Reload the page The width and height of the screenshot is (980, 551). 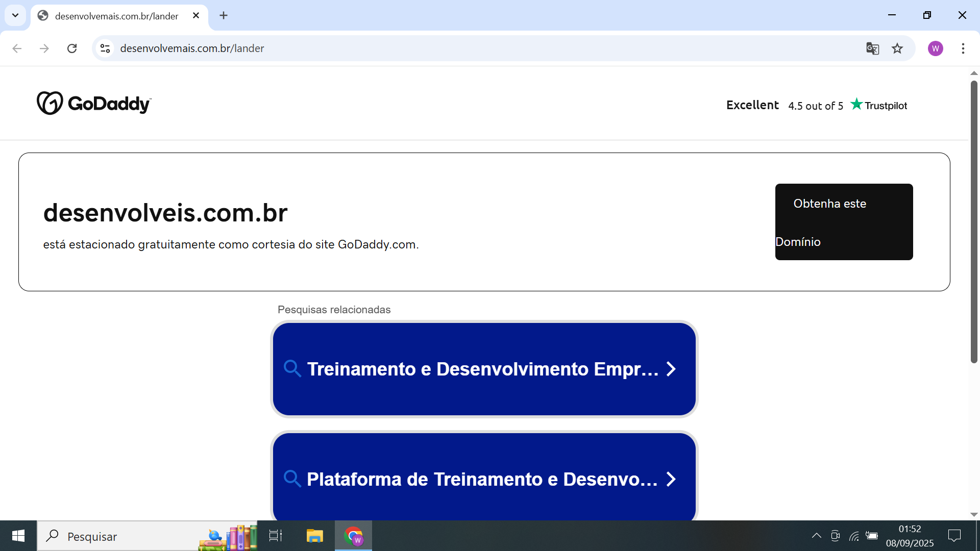pos(72,48)
